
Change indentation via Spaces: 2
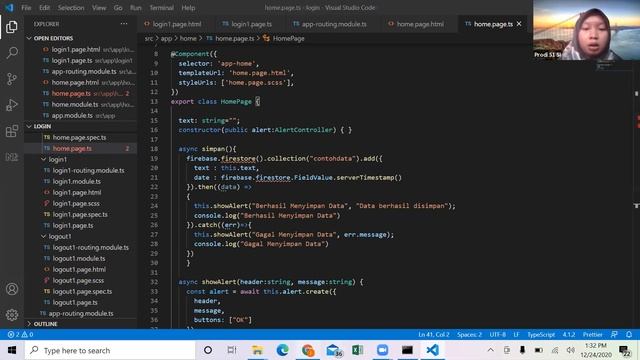click(x=469, y=334)
